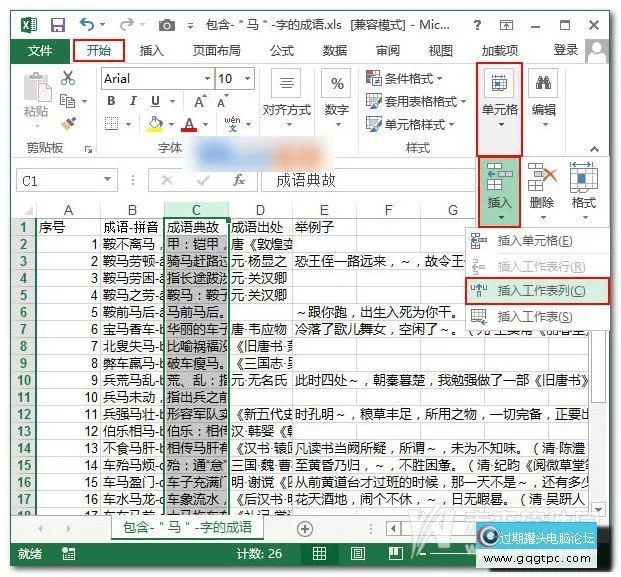Viewport: 621px width, 577px height.
Task: Click the phonetic guide wén icon
Action: click(232, 124)
